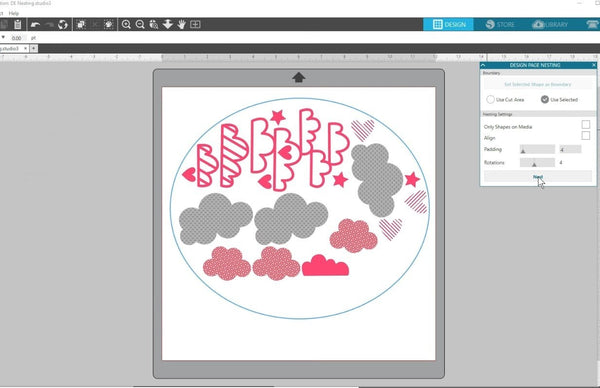This screenshot has height=388, width=600.
Task: Click the Select by Color icon
Action: click(109, 24)
